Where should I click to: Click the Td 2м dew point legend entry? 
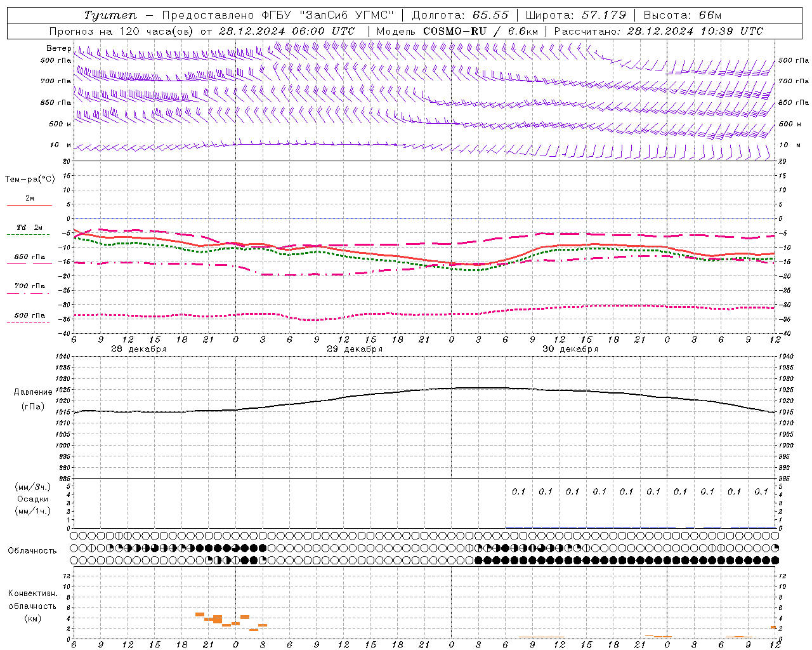[x=30, y=227]
